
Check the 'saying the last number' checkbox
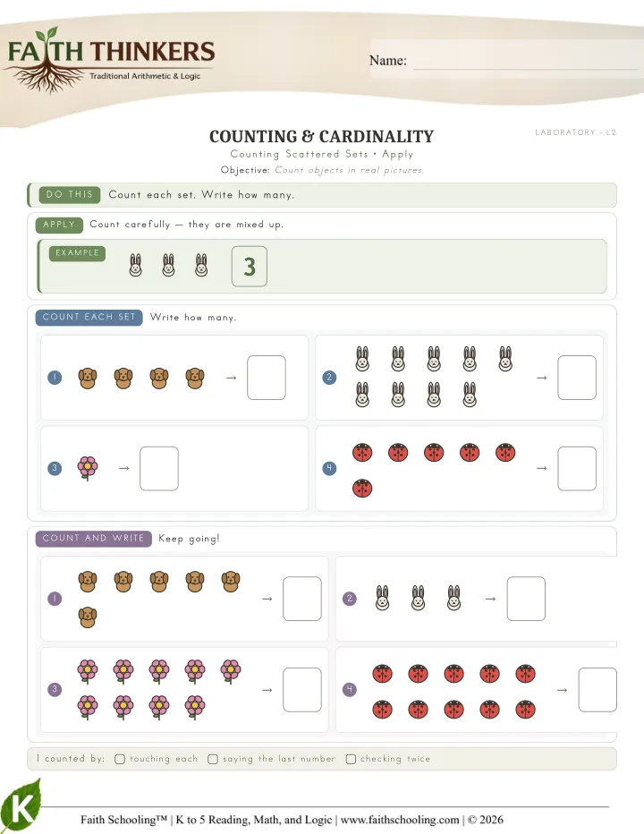point(213,759)
